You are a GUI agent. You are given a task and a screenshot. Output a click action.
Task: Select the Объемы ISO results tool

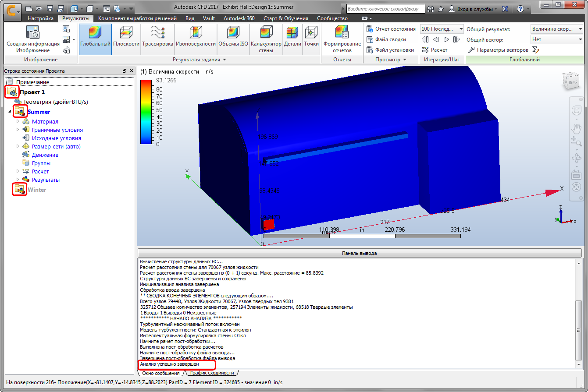click(x=233, y=39)
